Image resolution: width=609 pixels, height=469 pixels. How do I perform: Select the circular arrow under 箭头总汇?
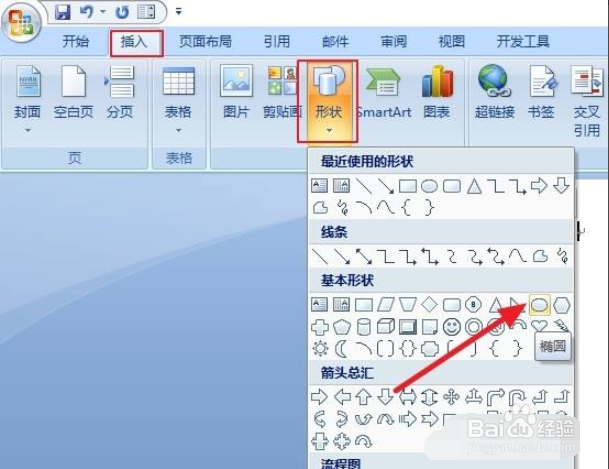pyautogui.click(x=364, y=441)
